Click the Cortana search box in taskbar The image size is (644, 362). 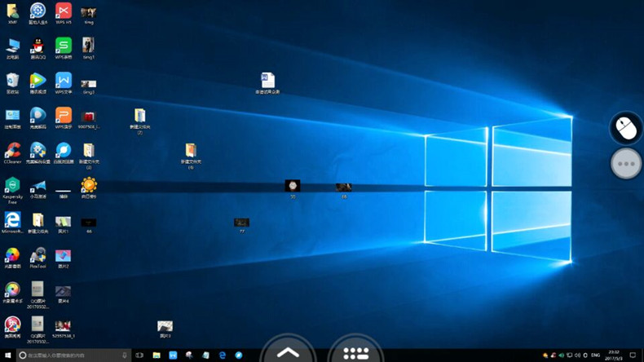pos(73,355)
